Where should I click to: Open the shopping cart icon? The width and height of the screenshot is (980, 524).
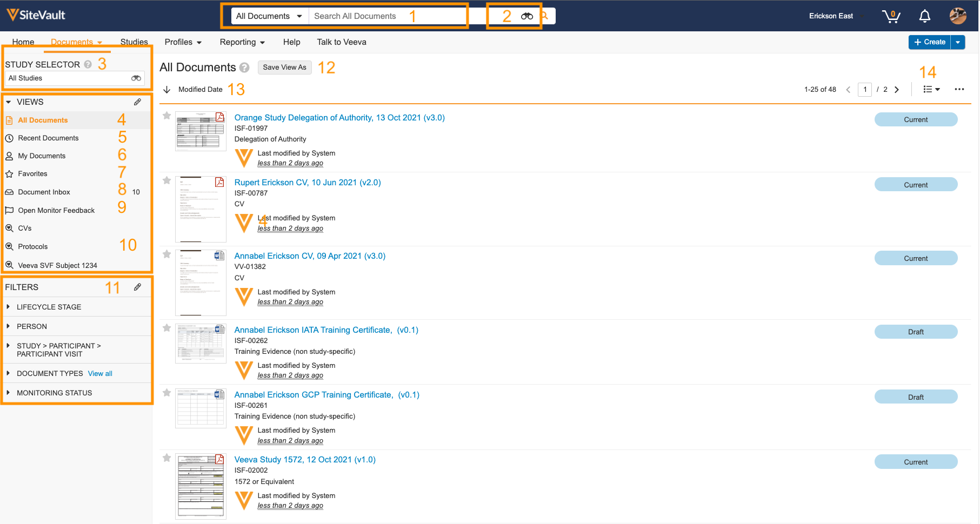[x=891, y=16]
